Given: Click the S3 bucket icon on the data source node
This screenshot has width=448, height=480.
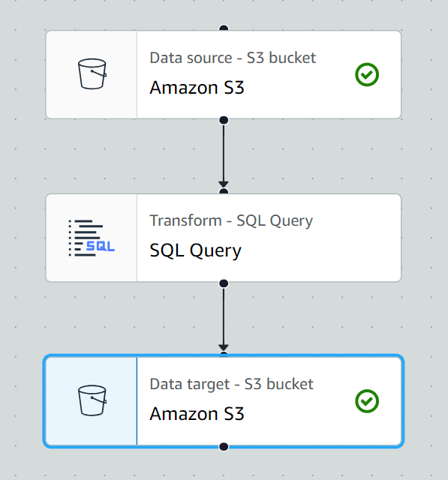Looking at the screenshot, I should point(92,73).
